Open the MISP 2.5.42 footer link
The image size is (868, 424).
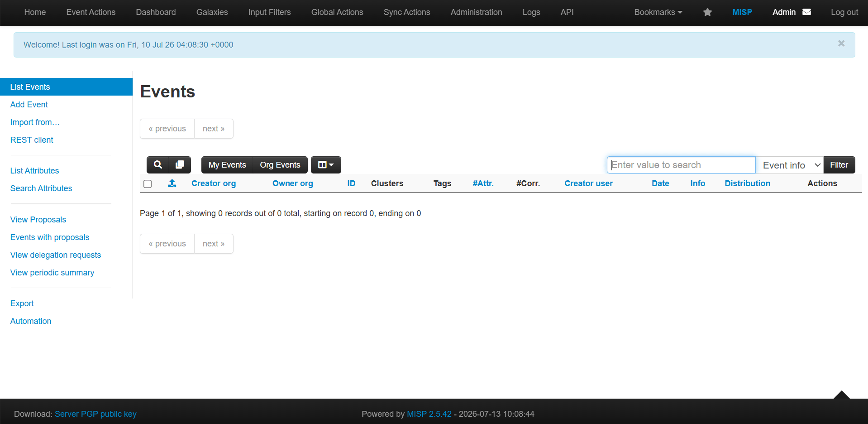pyautogui.click(x=429, y=414)
